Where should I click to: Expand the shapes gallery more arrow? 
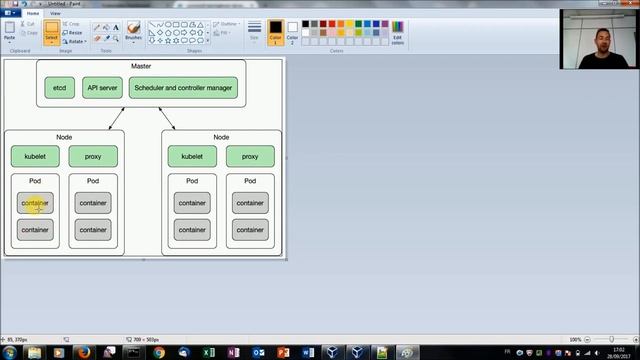208,40
